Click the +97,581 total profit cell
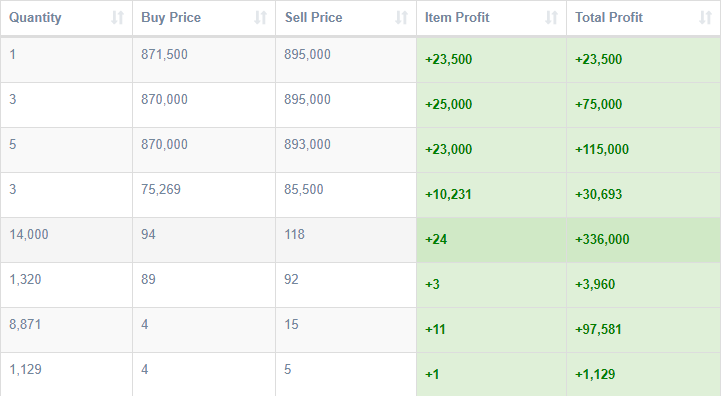The width and height of the screenshot is (721, 396). pyautogui.click(x=644, y=330)
